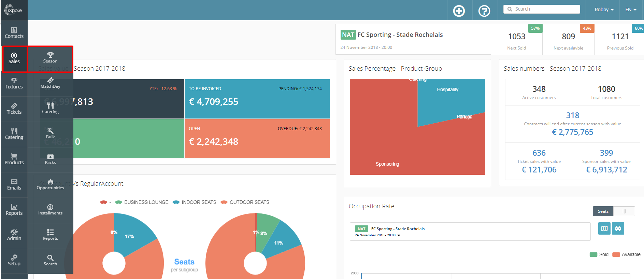Viewport: 644px width, 279px height.
Task: Toggle the Available legend in Occupation Rate
Action: (626, 255)
